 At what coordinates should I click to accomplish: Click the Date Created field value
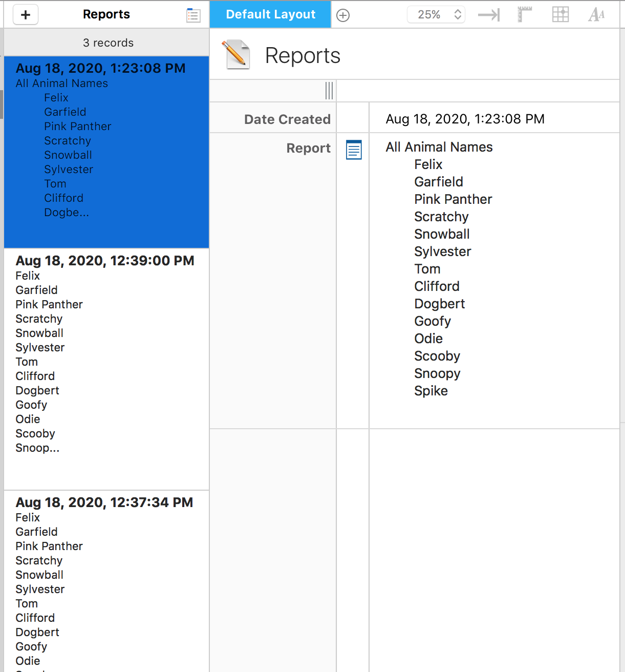[465, 119]
